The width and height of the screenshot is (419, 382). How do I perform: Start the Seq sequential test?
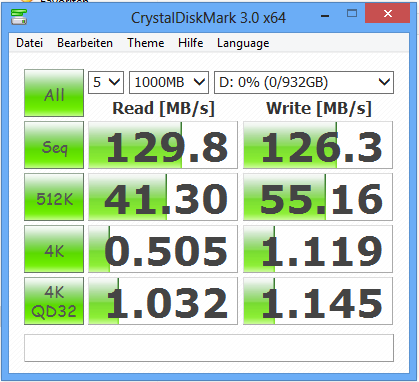pos(54,145)
